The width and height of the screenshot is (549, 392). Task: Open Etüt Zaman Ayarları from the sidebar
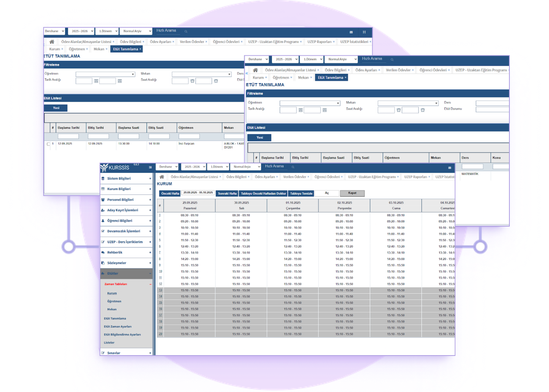pyautogui.click(x=118, y=327)
